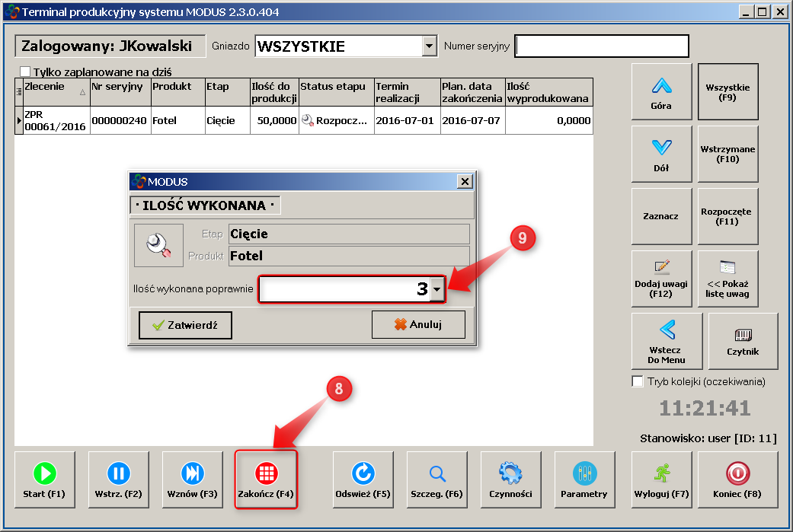Open Szczeg. (F6) details magnifier
Viewport: 793px width, 532px height.
[437, 479]
